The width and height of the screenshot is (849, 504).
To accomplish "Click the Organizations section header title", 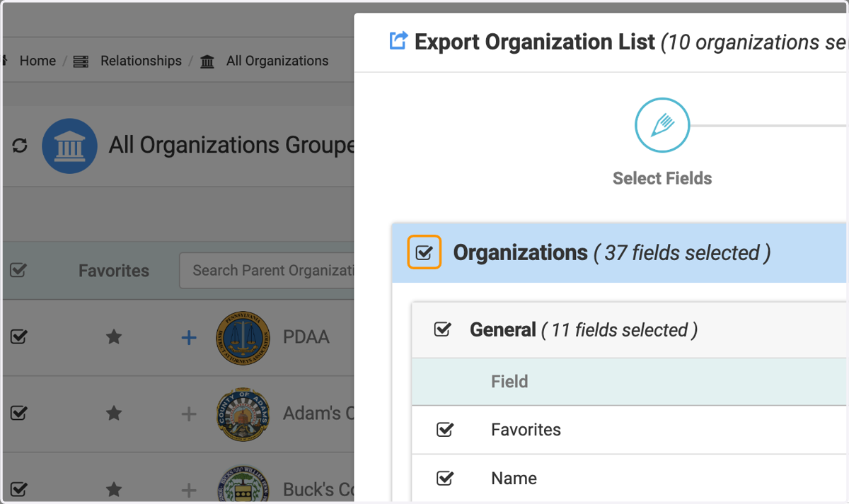I will coord(521,252).
